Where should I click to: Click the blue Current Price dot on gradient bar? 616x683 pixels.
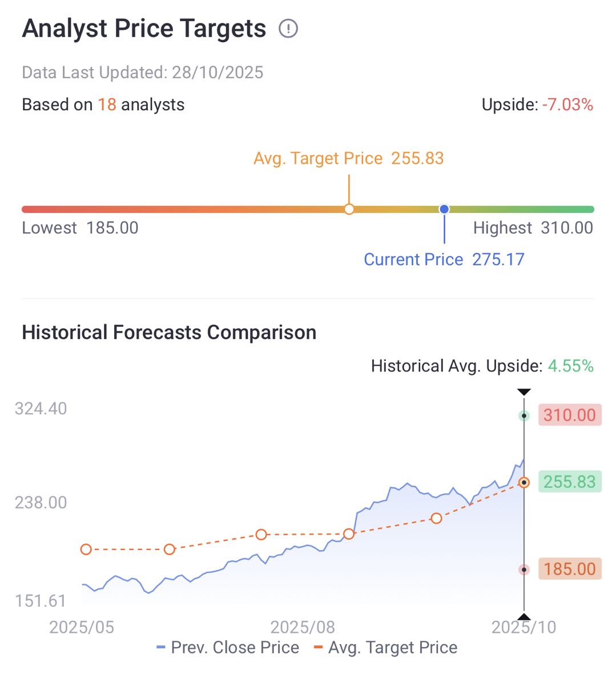pyautogui.click(x=444, y=209)
